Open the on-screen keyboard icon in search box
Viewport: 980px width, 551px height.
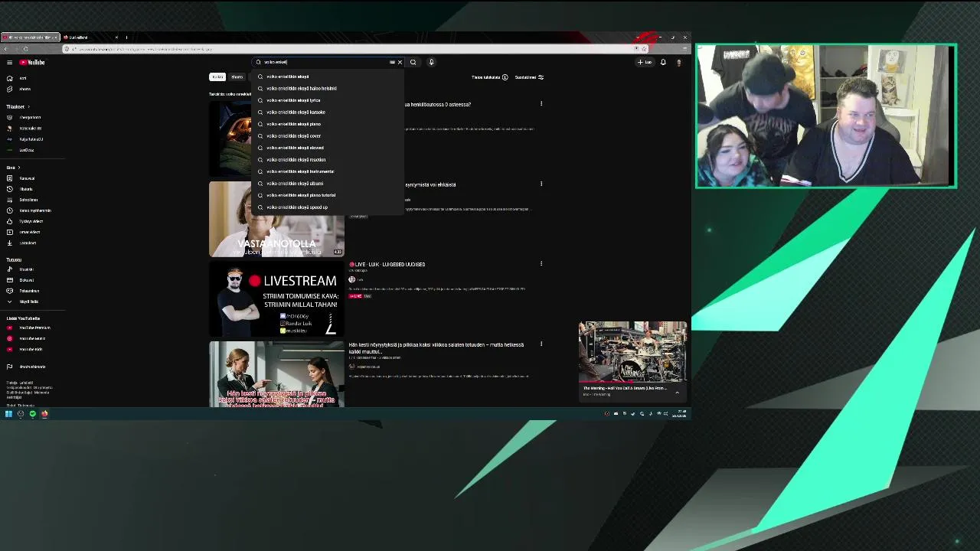click(x=392, y=62)
